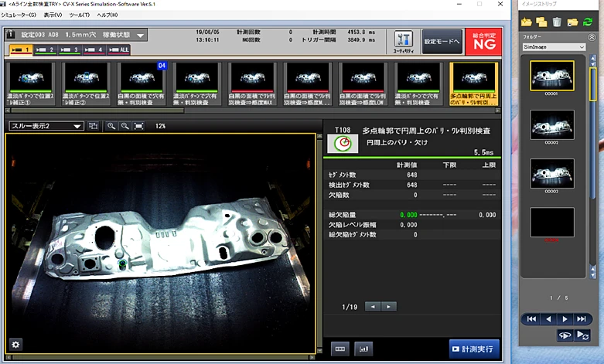Refresh the Image Strip with green arrows

point(588,22)
